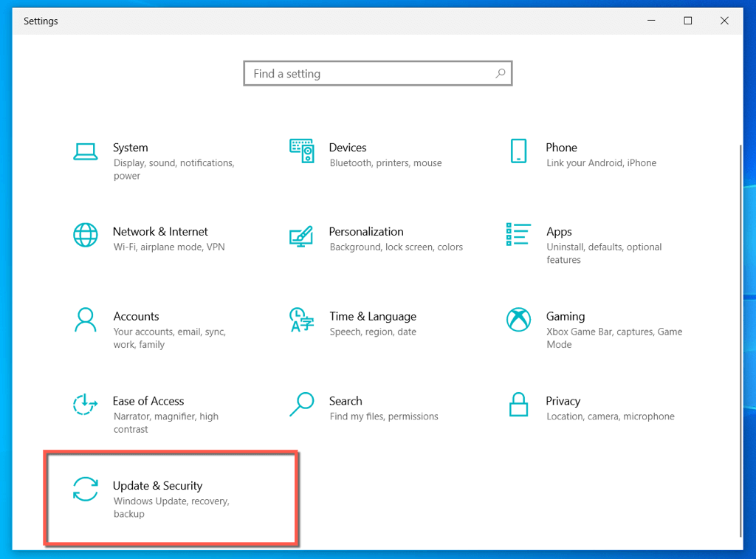Open the Apps heading
This screenshot has width=756, height=559.
tap(559, 232)
